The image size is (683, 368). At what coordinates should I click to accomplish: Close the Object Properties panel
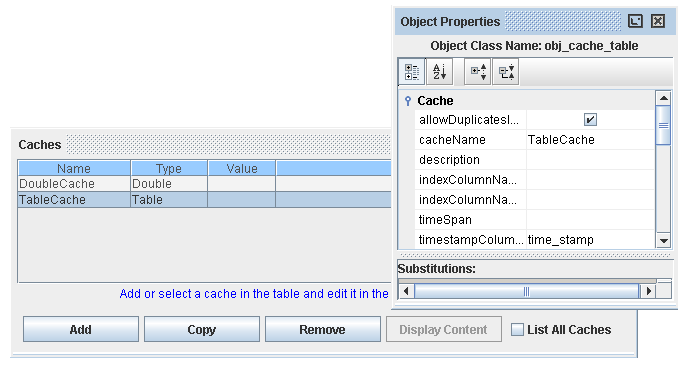click(658, 21)
